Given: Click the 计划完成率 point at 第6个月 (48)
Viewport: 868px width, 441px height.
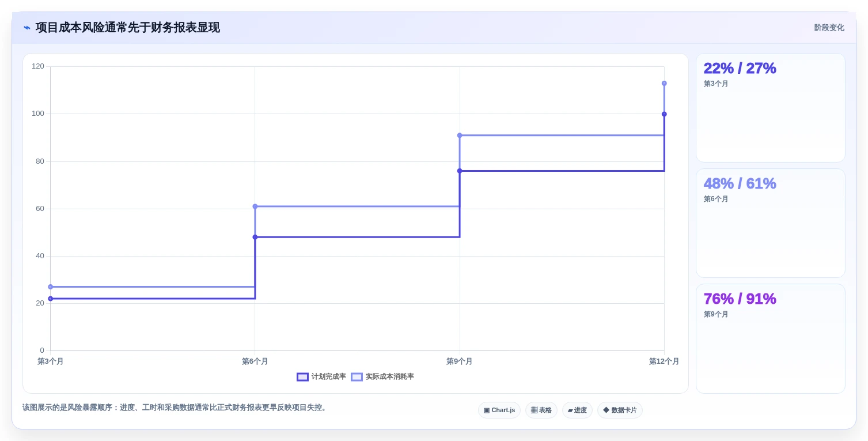Looking at the screenshot, I should point(255,237).
